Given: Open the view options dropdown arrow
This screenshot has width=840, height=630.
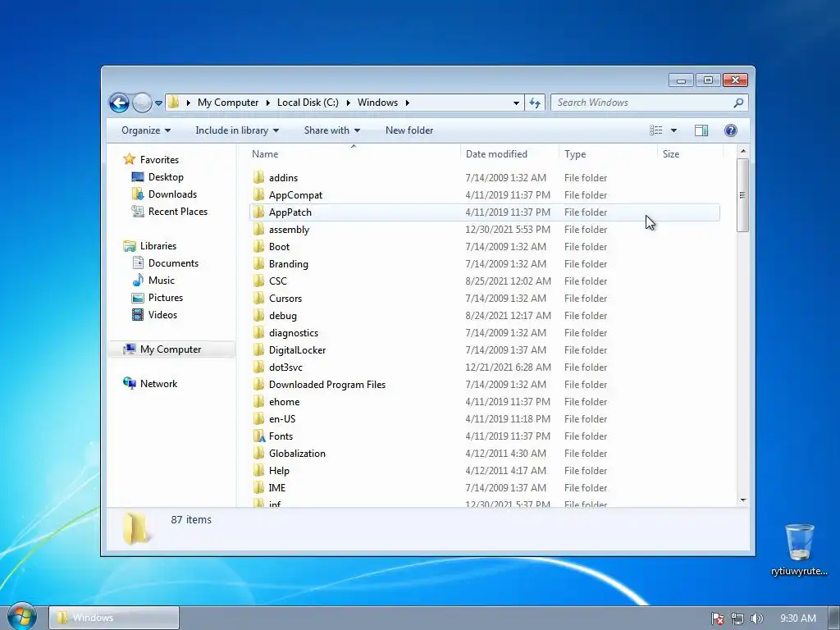Looking at the screenshot, I should tap(674, 130).
